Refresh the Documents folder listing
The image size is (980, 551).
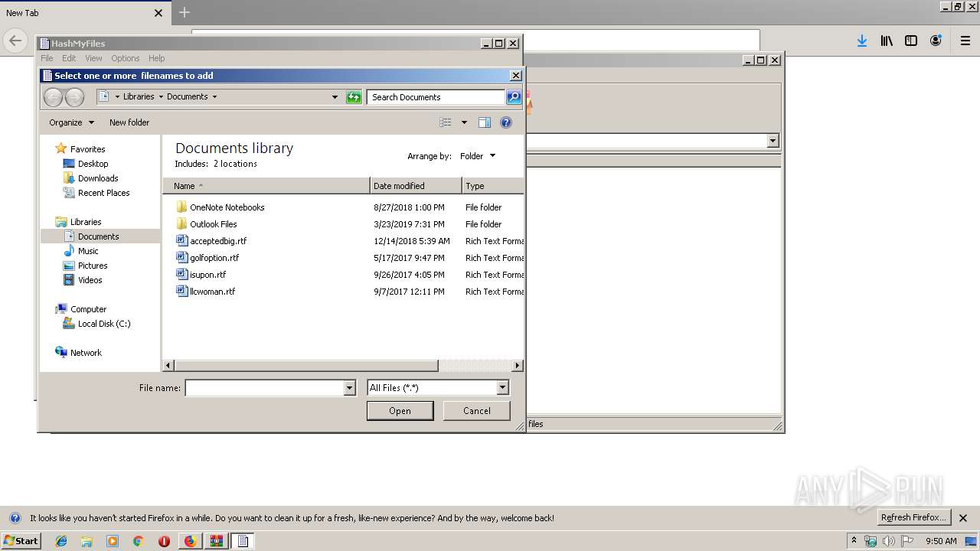(x=354, y=97)
